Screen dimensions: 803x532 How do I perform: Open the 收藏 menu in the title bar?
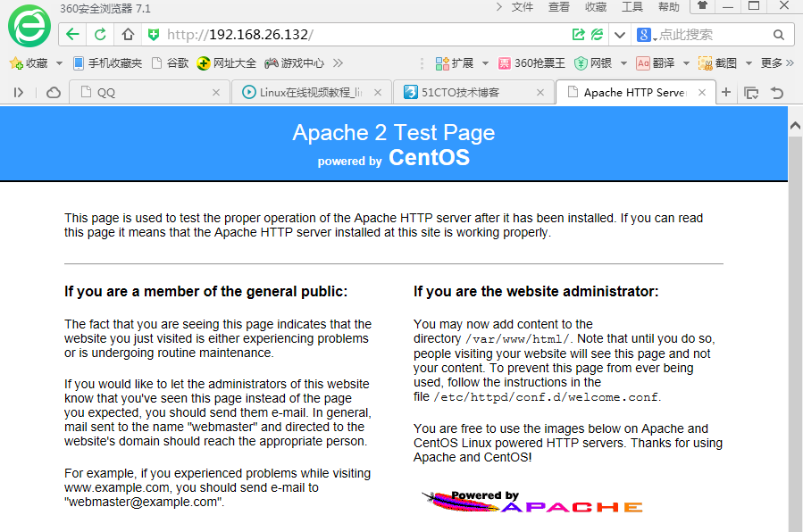596,7
